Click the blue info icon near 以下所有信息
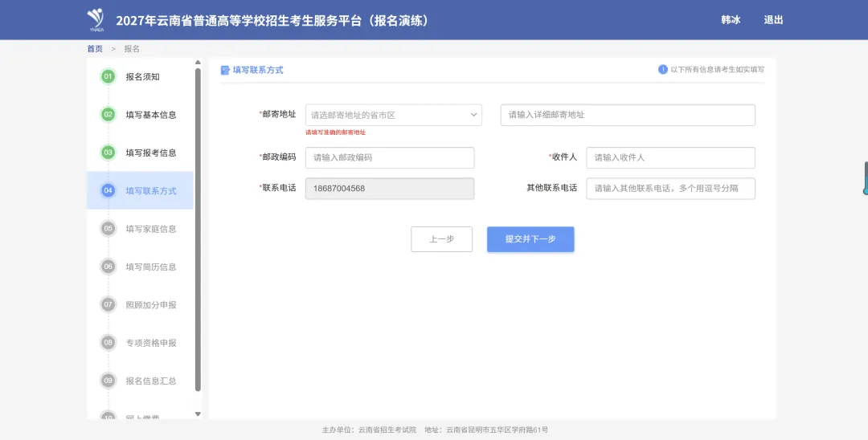Image resolution: width=868 pixels, height=440 pixels. tap(662, 69)
